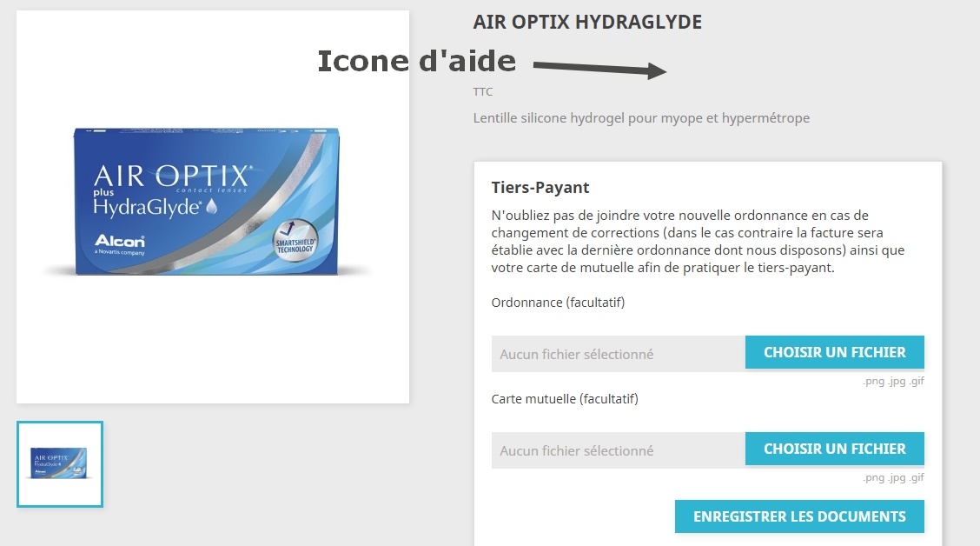Click the Alcon logo on the product box

click(119, 244)
